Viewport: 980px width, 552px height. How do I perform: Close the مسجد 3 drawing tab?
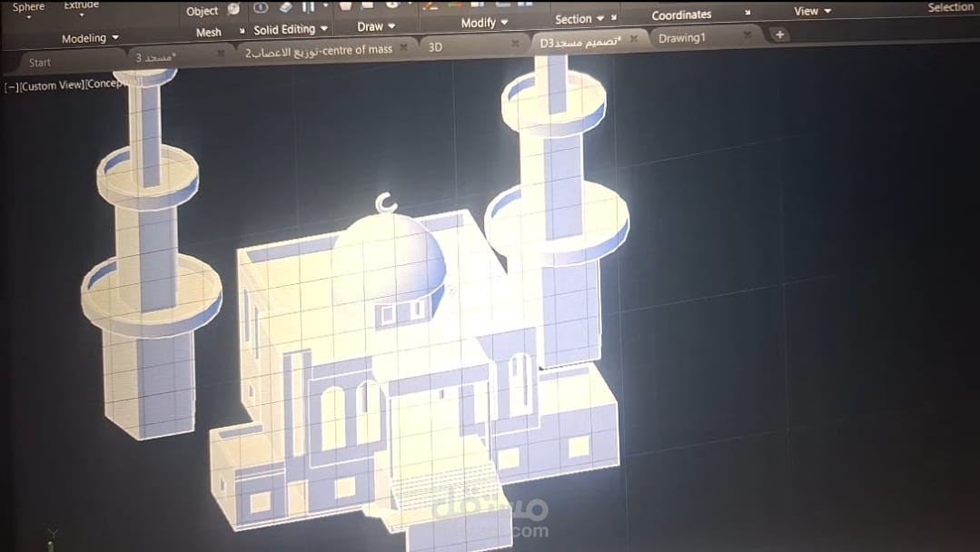(x=221, y=54)
